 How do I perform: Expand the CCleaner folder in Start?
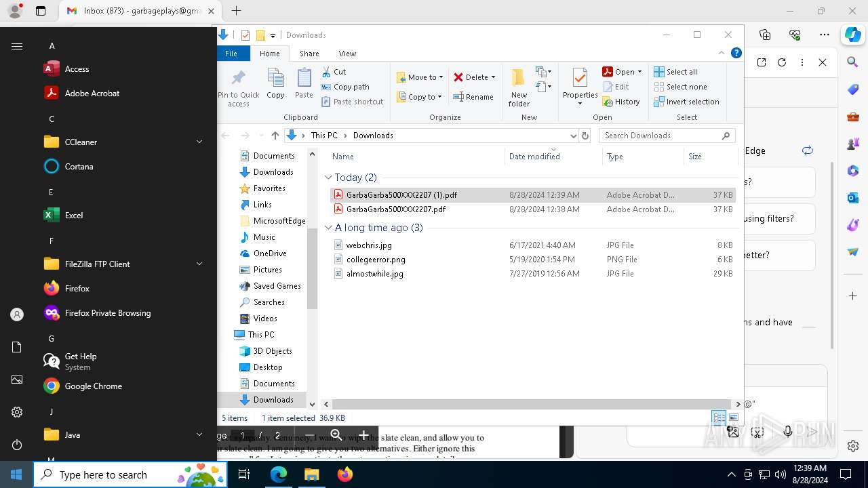click(x=199, y=142)
